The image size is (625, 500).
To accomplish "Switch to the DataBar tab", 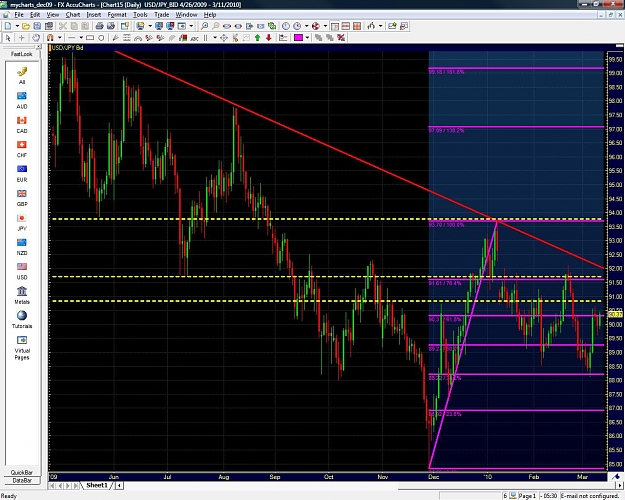I will point(22,480).
